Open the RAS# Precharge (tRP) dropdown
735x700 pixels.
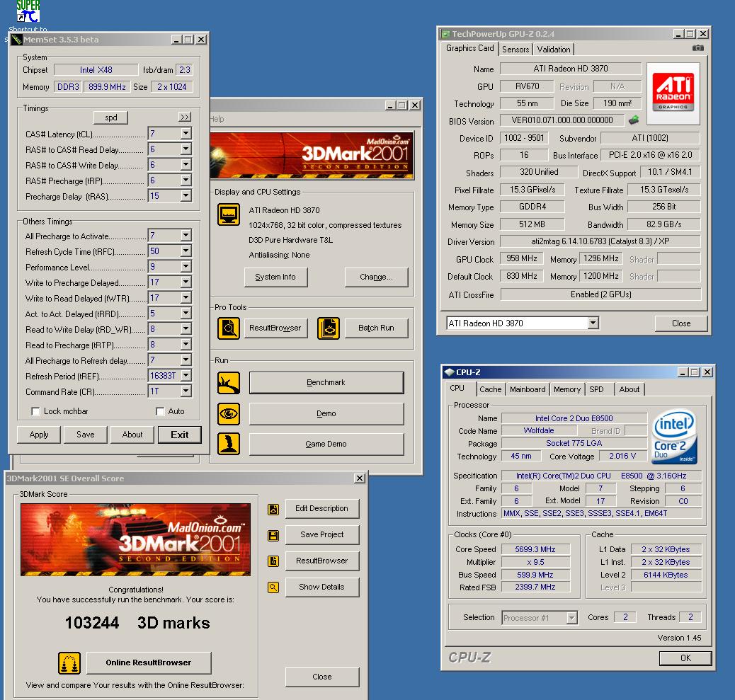coord(186,180)
